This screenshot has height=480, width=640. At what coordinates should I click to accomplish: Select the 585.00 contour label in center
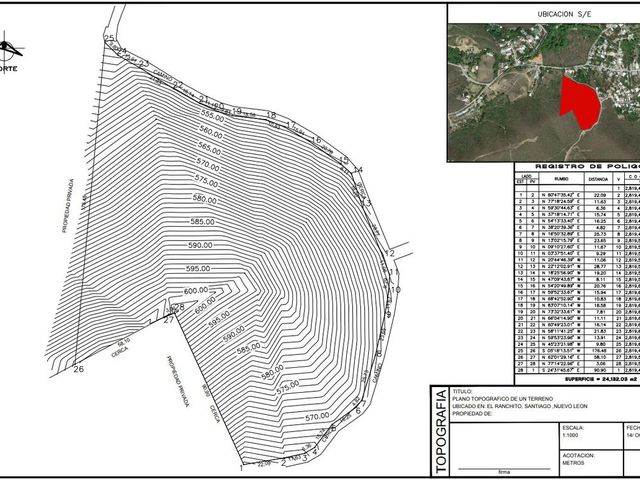tap(202, 222)
